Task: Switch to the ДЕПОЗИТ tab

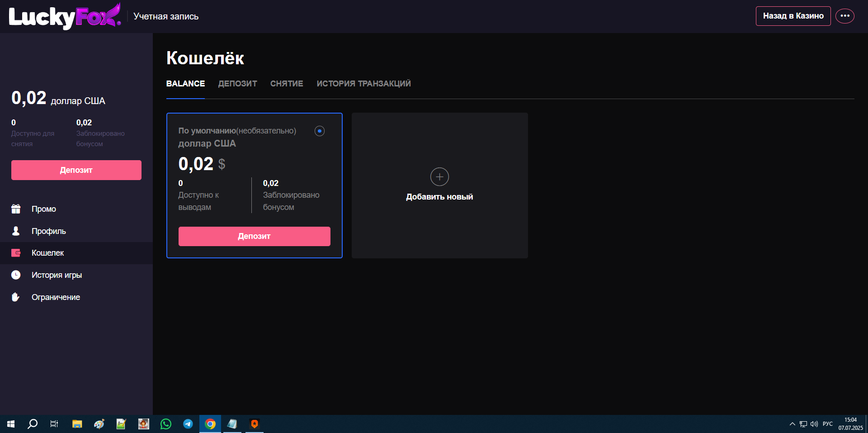Action: click(237, 84)
